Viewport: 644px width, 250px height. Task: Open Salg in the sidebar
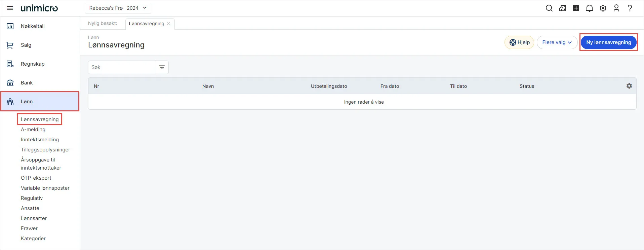point(40,45)
